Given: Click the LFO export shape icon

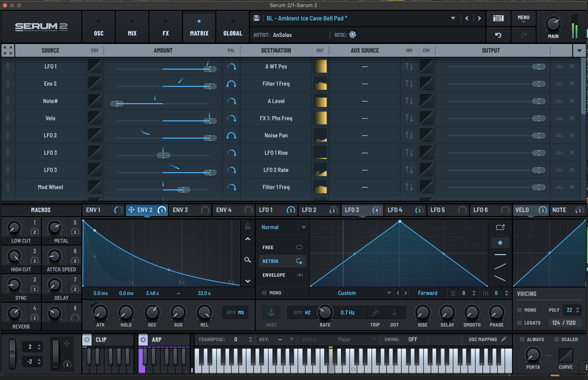Looking at the screenshot, I should 500,227.
